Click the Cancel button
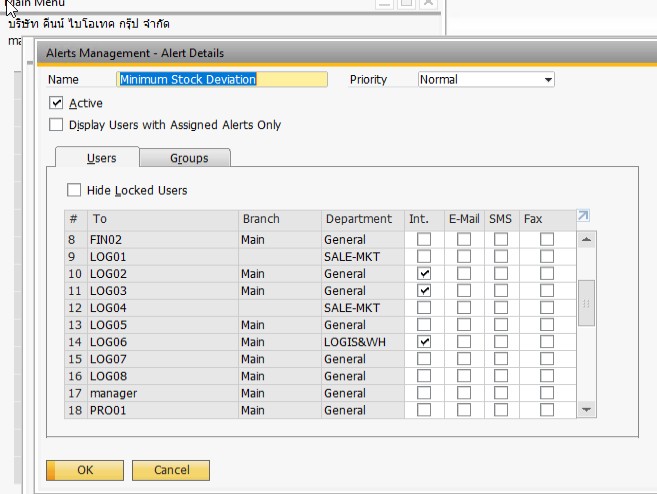 (x=171, y=470)
